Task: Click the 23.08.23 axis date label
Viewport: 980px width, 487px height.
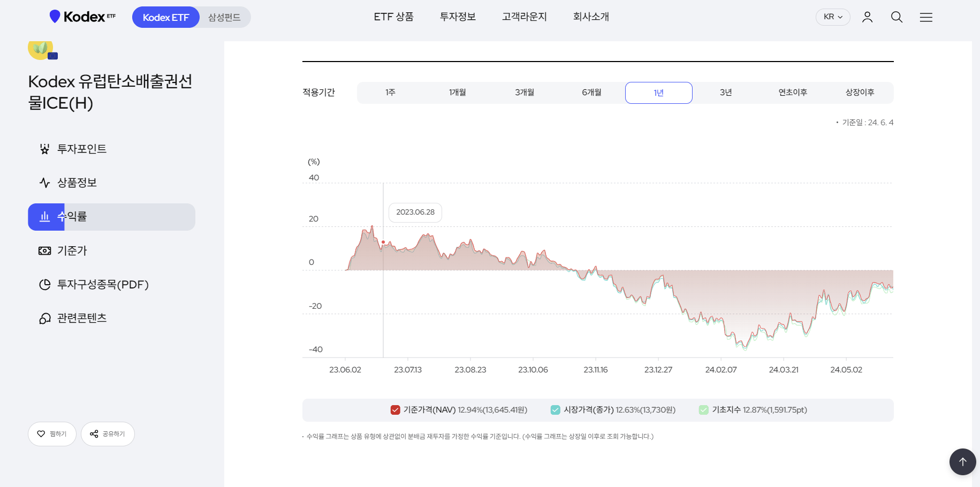Action: [x=470, y=370]
